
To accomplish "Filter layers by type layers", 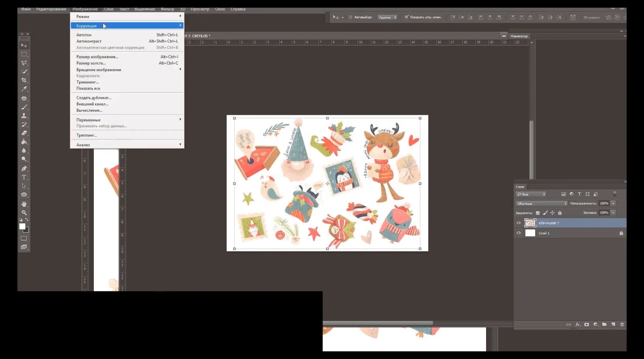I will pos(580,194).
